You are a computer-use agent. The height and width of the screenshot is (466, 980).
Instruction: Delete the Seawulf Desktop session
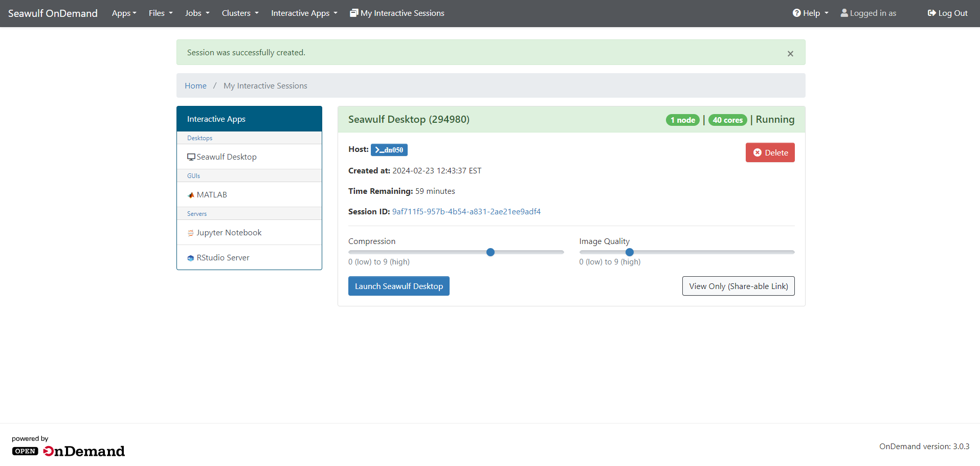click(x=770, y=152)
